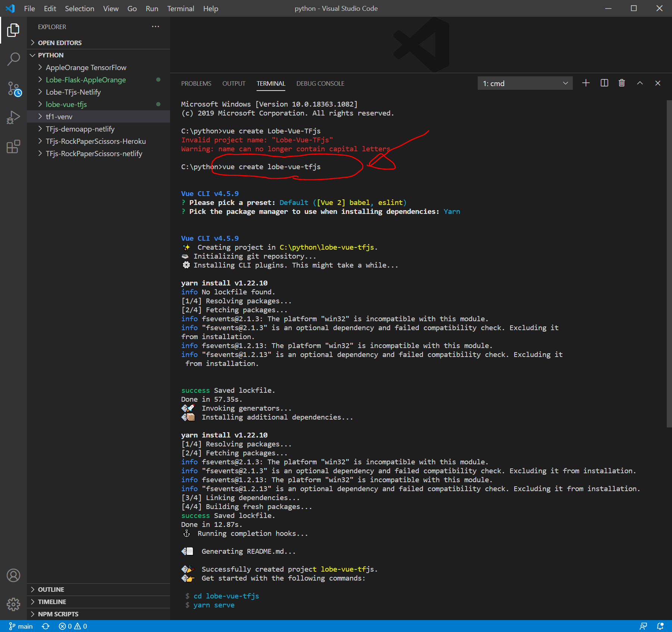
Task: Open the Accounts icon in activity bar
Action: click(13, 575)
